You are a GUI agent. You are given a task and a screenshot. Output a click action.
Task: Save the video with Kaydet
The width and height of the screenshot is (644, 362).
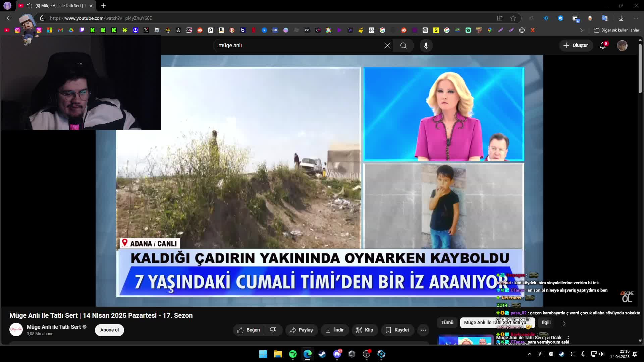click(397, 330)
